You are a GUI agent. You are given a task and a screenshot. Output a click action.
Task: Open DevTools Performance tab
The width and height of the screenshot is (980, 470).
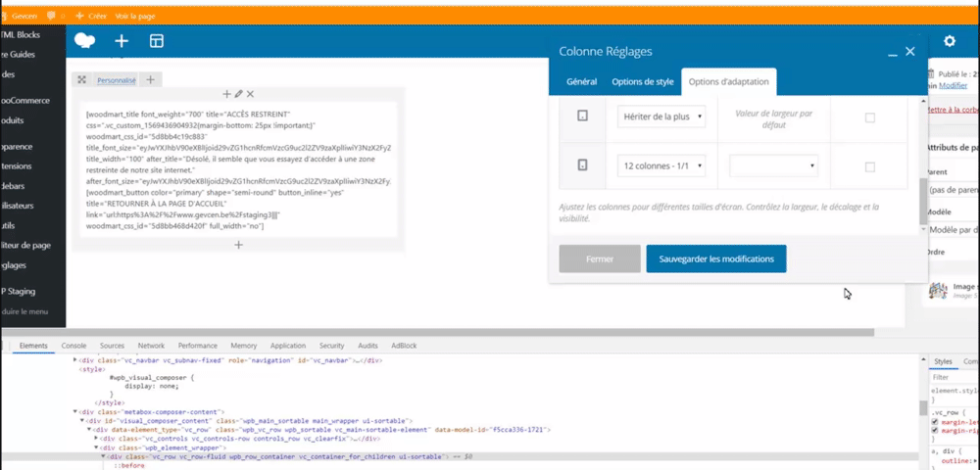198,346
